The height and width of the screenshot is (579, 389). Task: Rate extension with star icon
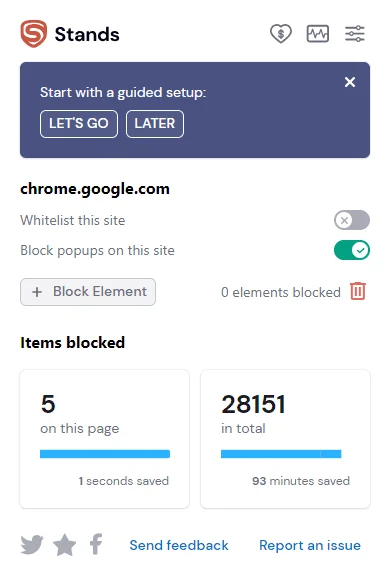(65, 545)
